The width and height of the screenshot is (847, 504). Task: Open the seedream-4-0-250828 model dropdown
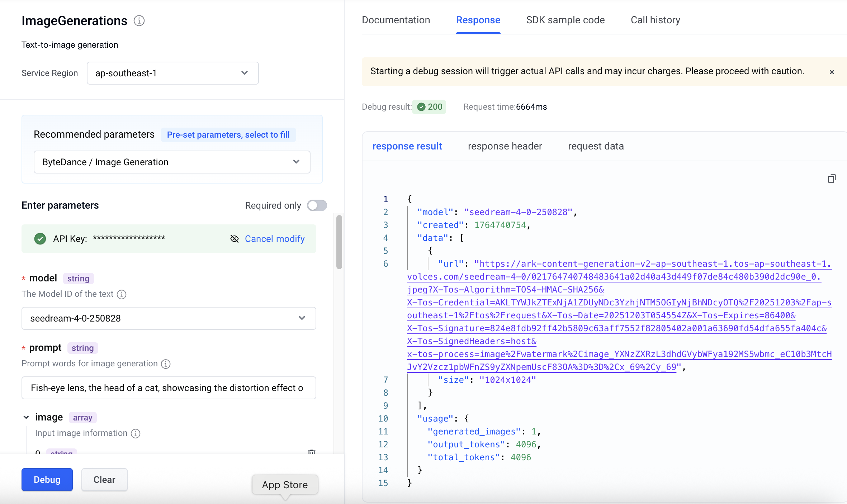(169, 318)
